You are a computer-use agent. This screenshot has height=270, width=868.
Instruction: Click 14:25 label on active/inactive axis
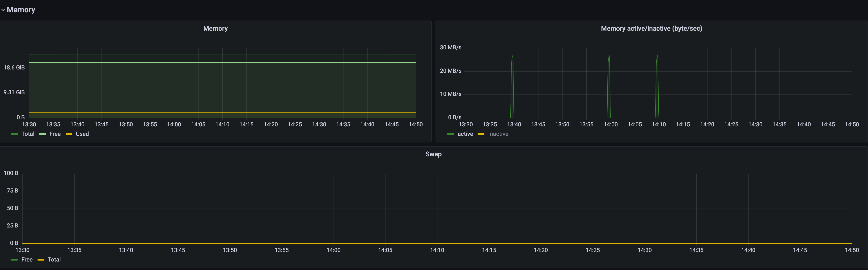click(731, 125)
